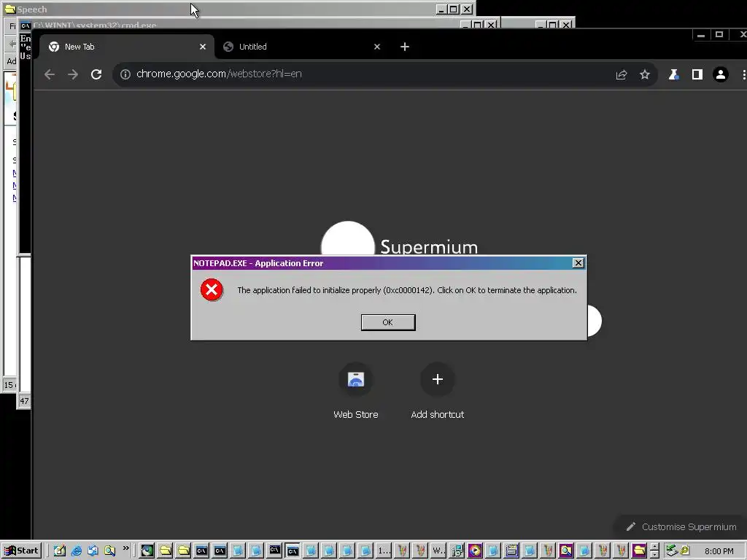This screenshot has width=747, height=560.
Task: Bookmark this tab with the star icon
Action: pyautogui.click(x=645, y=75)
